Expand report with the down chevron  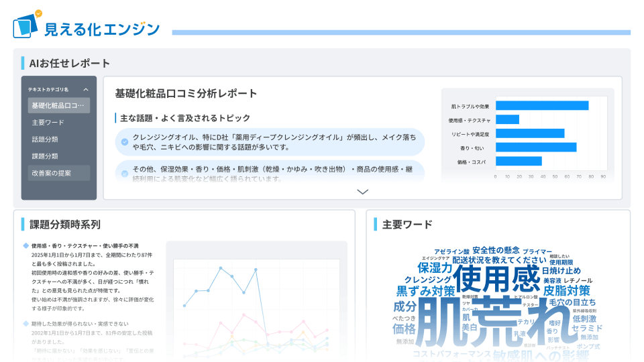pyautogui.click(x=362, y=192)
